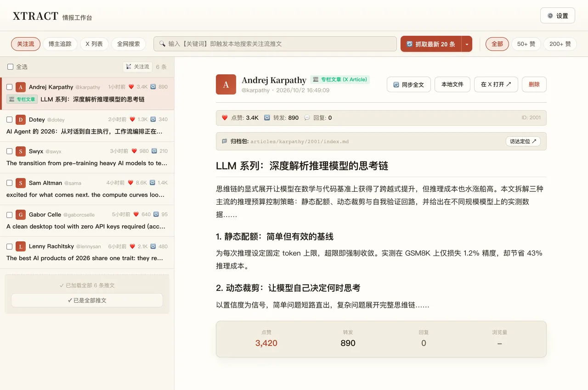
Task: Click the 已是全部推文 button
Action: (x=87, y=301)
